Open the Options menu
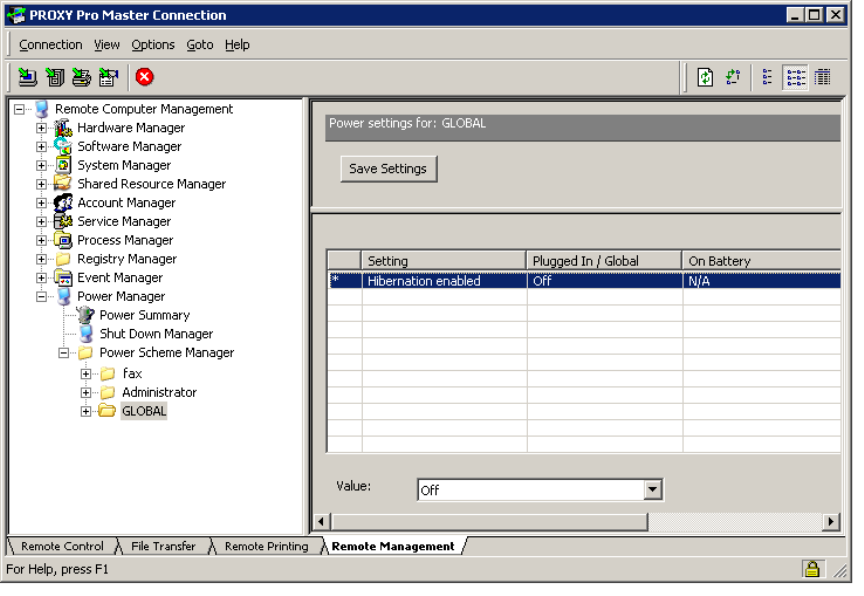 pos(153,45)
